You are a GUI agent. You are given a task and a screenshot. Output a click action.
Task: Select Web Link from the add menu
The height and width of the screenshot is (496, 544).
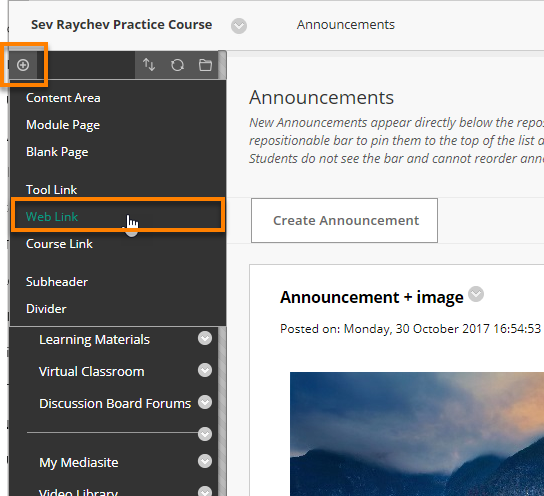52,217
